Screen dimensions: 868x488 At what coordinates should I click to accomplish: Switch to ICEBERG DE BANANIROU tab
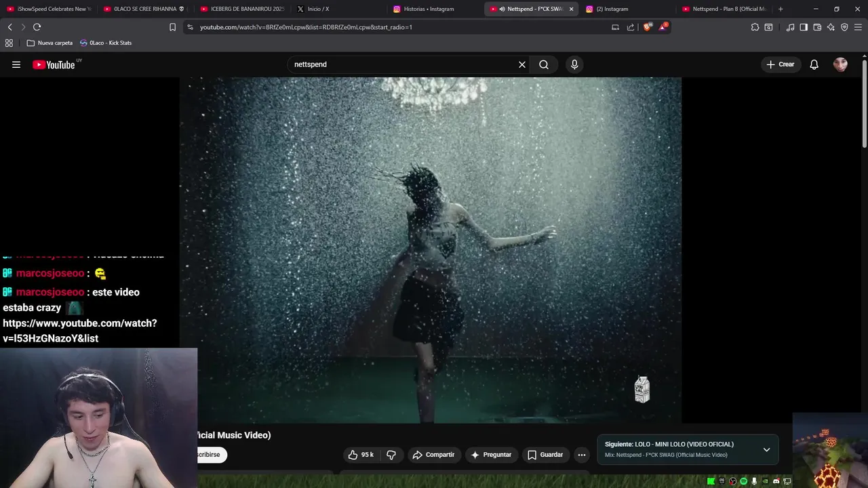(x=243, y=9)
